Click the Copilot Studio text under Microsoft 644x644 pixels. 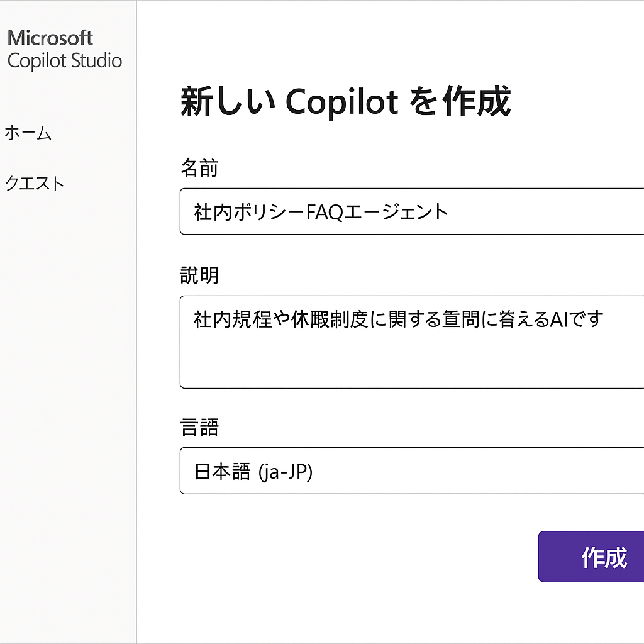coord(65,61)
